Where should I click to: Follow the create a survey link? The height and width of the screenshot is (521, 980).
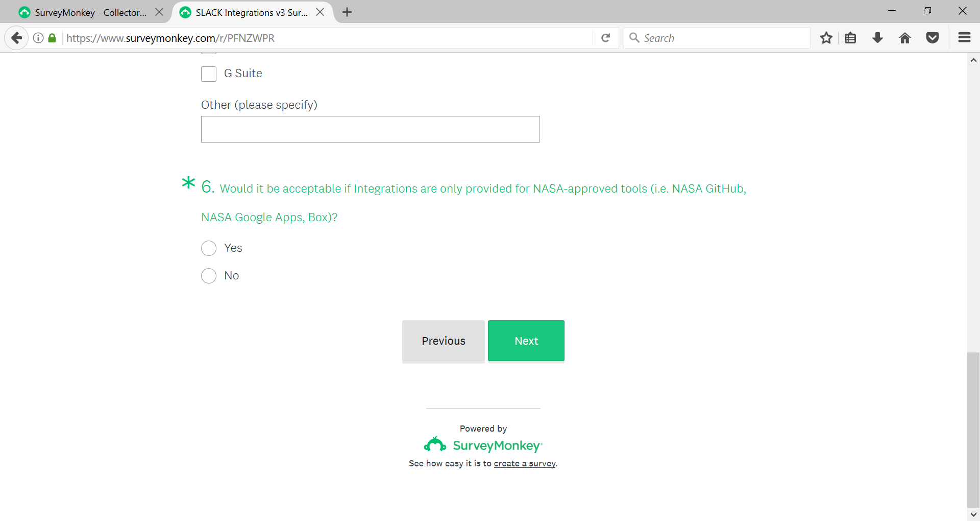click(524, 463)
